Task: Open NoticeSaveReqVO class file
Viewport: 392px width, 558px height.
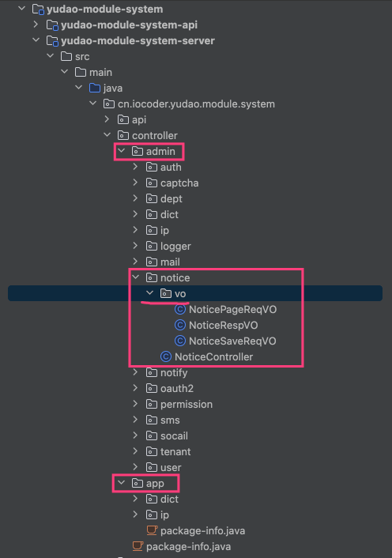Action: [232, 341]
